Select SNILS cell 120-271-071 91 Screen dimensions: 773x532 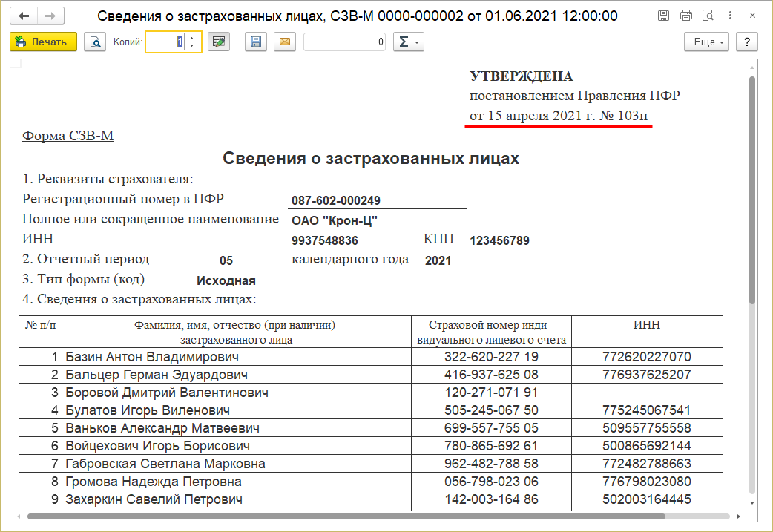491,392
